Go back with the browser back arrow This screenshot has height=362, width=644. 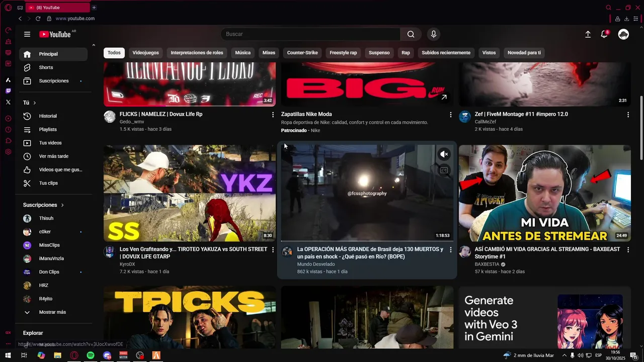coord(20,19)
